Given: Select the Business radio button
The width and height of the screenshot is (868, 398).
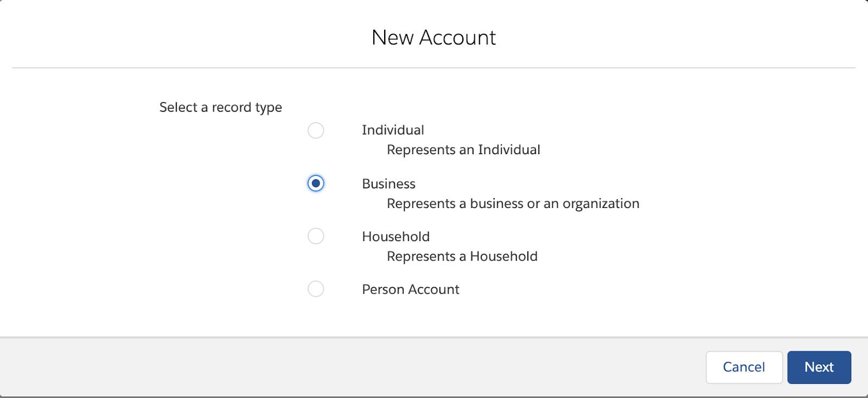Looking at the screenshot, I should (x=316, y=184).
